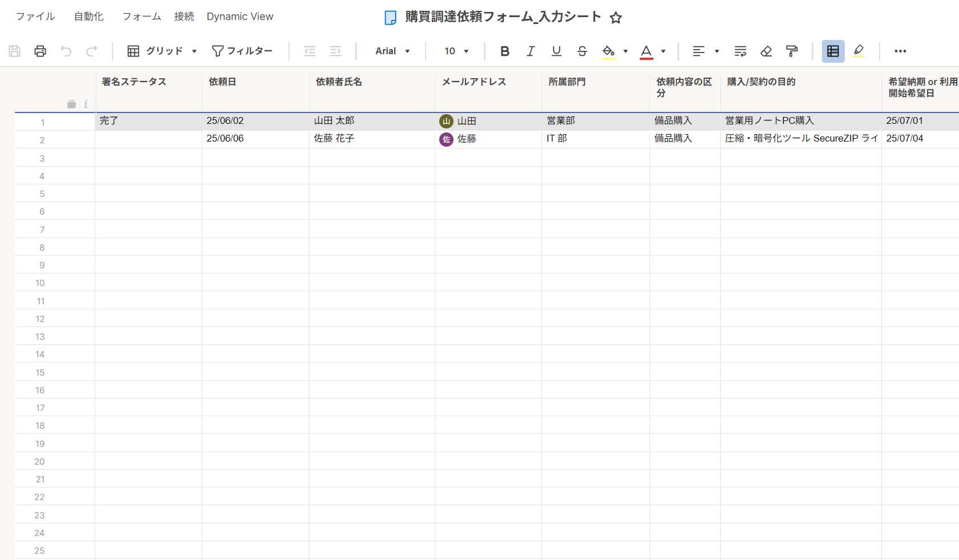This screenshot has height=560, width=959.
Task: Click the SecureZIP purpose cell
Action: [801, 139]
